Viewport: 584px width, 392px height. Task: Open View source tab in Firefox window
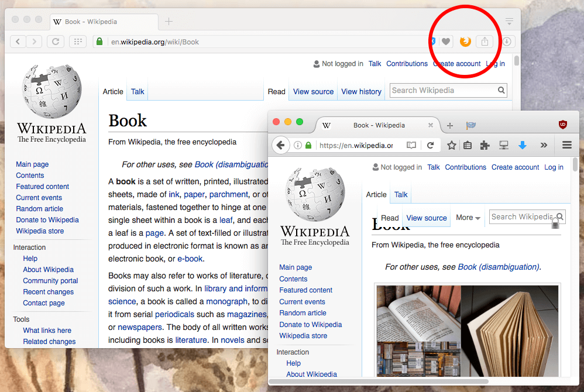[427, 218]
